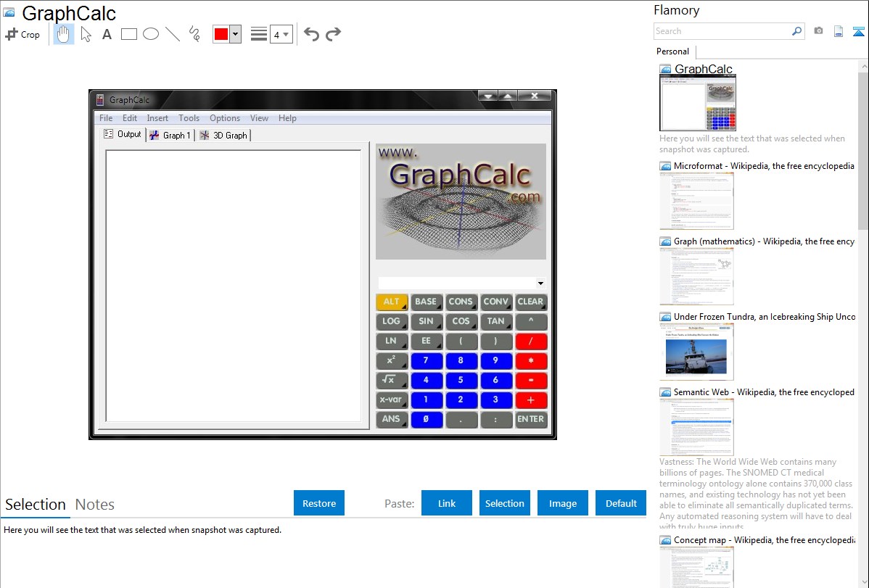Click the x-var calculator key
The width and height of the screenshot is (869, 588).
click(391, 399)
